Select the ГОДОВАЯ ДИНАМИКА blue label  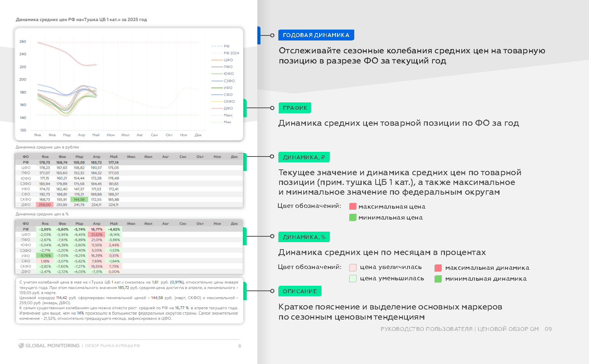tap(316, 35)
